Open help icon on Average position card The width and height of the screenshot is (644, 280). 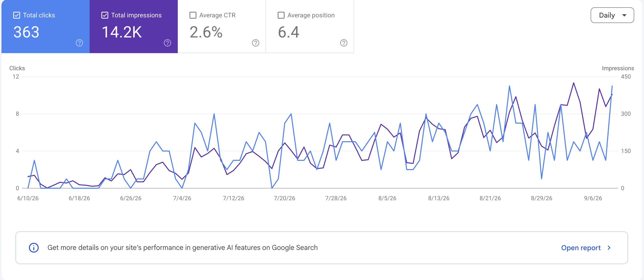coord(344,43)
